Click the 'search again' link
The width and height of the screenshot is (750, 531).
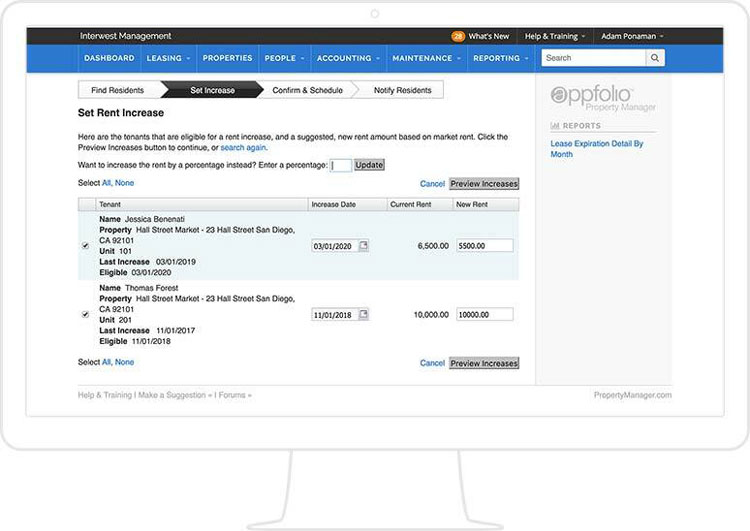click(x=244, y=147)
